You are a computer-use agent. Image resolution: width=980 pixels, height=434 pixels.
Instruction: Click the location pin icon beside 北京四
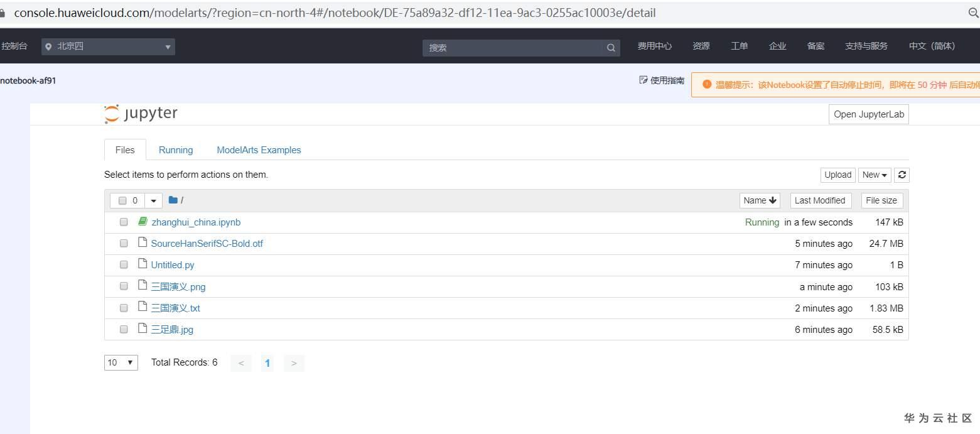pyautogui.click(x=49, y=46)
